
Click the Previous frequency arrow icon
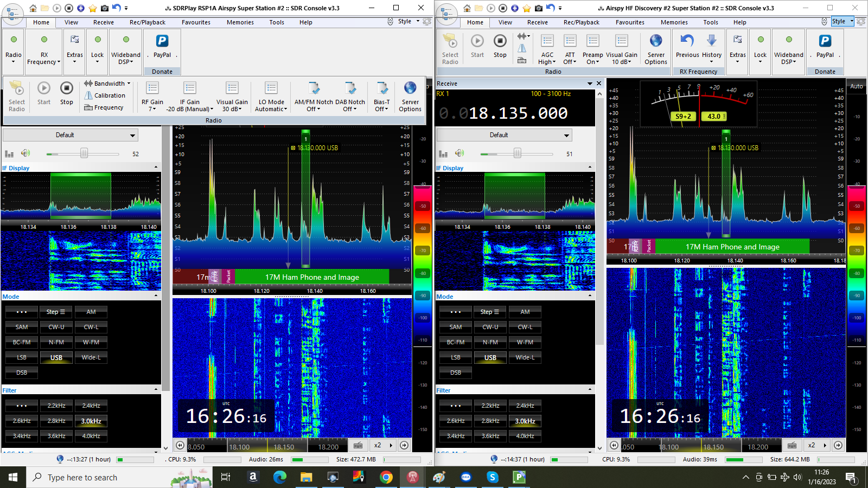tap(687, 41)
